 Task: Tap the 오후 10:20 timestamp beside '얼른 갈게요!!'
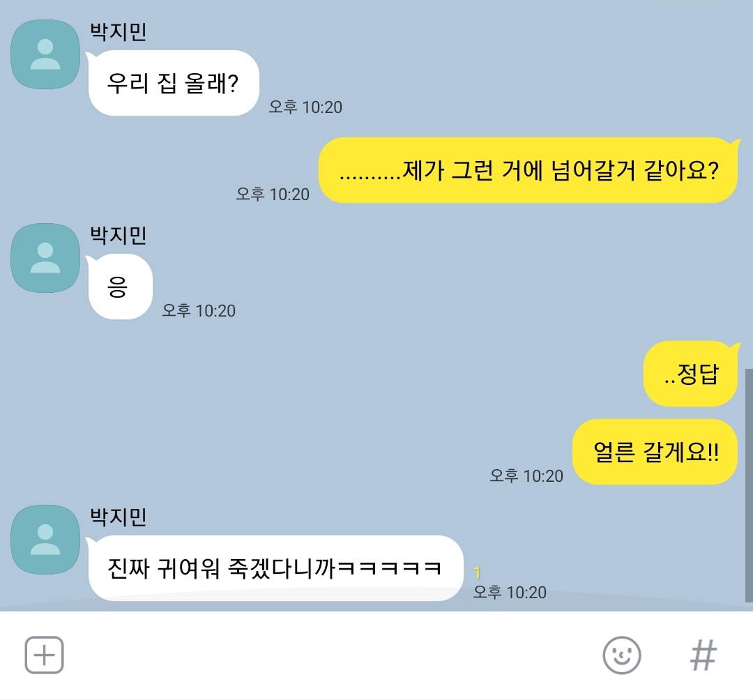[526, 475]
